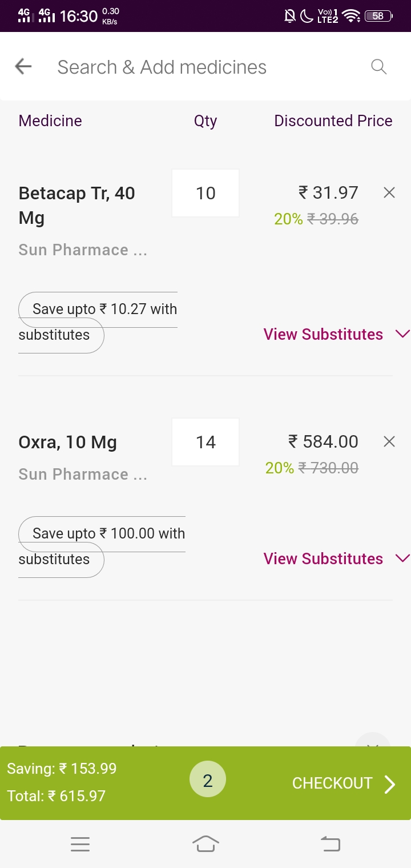Click the chevron next to Betacap substitutes
Viewport: 411px width, 868px height.
click(402, 334)
